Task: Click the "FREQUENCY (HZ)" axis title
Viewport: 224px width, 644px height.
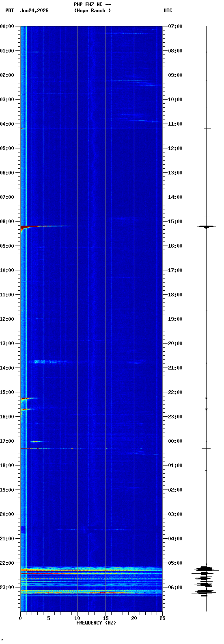Action: pyautogui.click(x=96, y=623)
